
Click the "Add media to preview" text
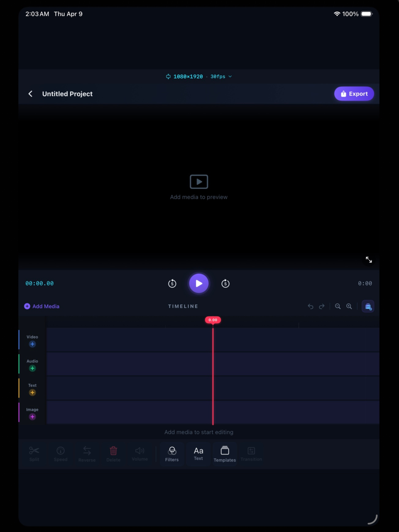pos(199,197)
